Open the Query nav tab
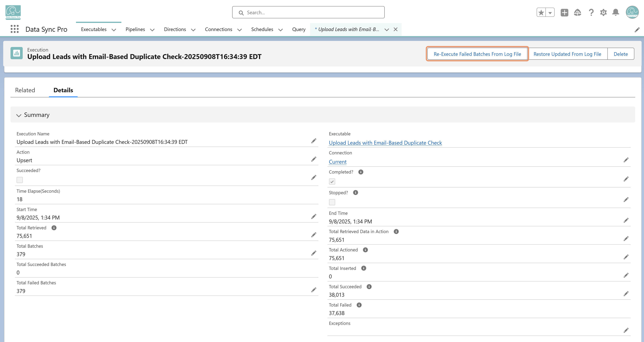Image resolution: width=644 pixels, height=342 pixels. point(299,29)
